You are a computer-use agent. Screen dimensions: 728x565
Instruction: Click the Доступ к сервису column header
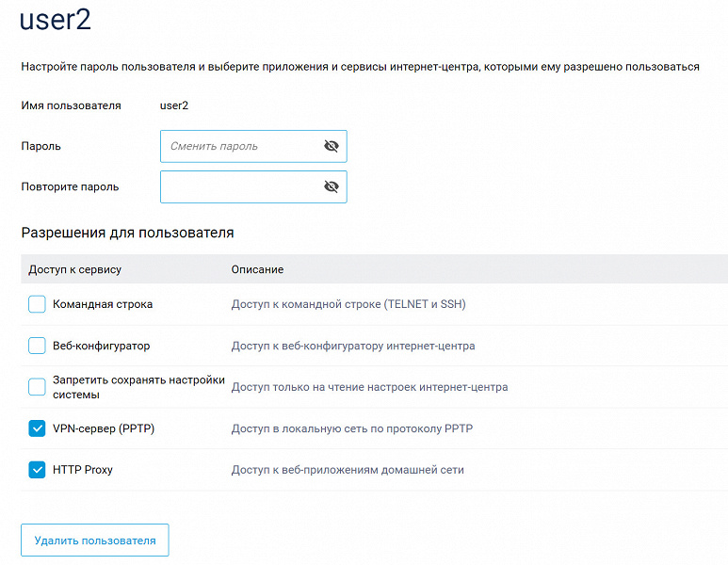[x=74, y=269]
